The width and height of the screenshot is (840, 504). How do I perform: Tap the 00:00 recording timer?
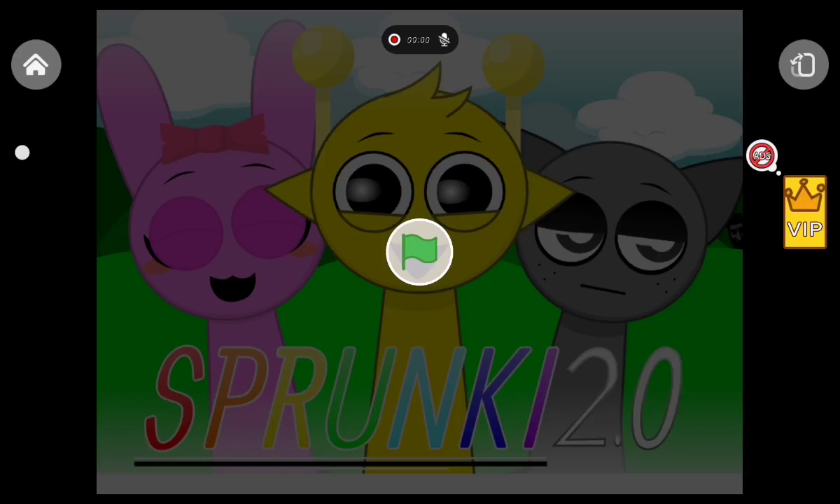[x=419, y=40]
